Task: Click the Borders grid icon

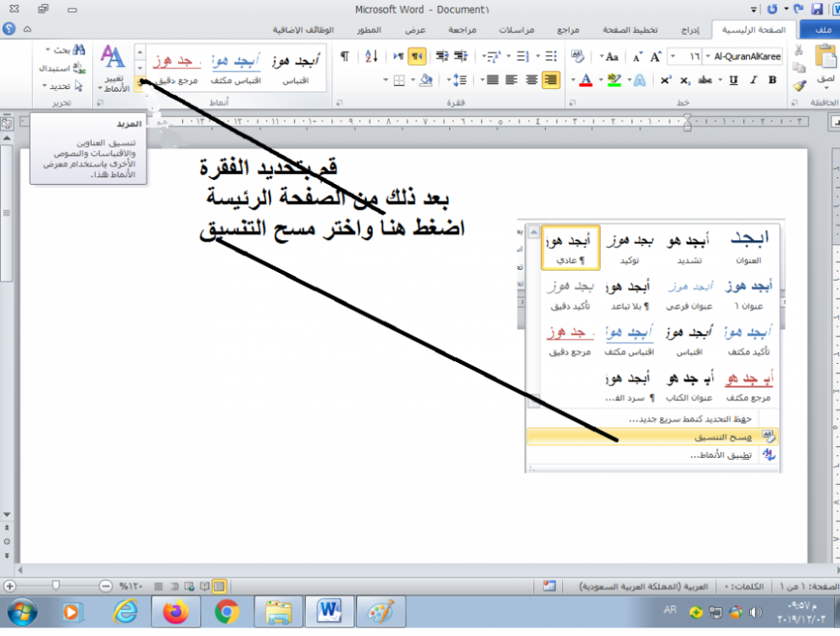Action: click(399, 81)
